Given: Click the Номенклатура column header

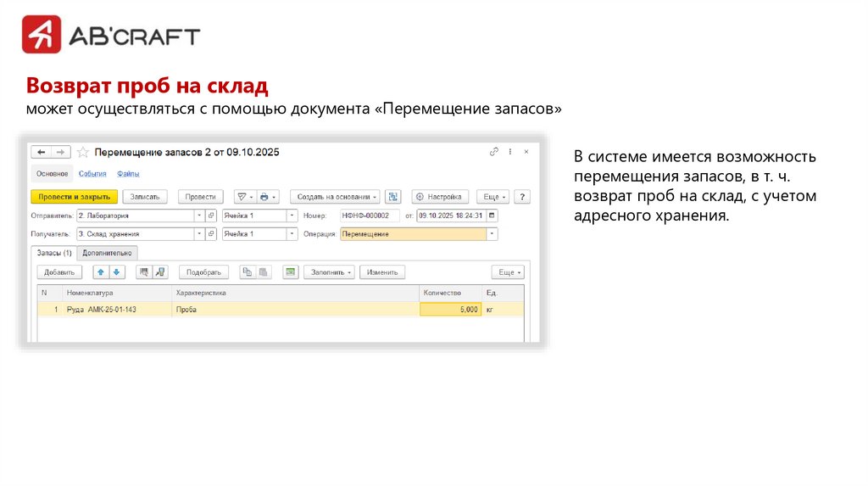Looking at the screenshot, I should [x=117, y=293].
